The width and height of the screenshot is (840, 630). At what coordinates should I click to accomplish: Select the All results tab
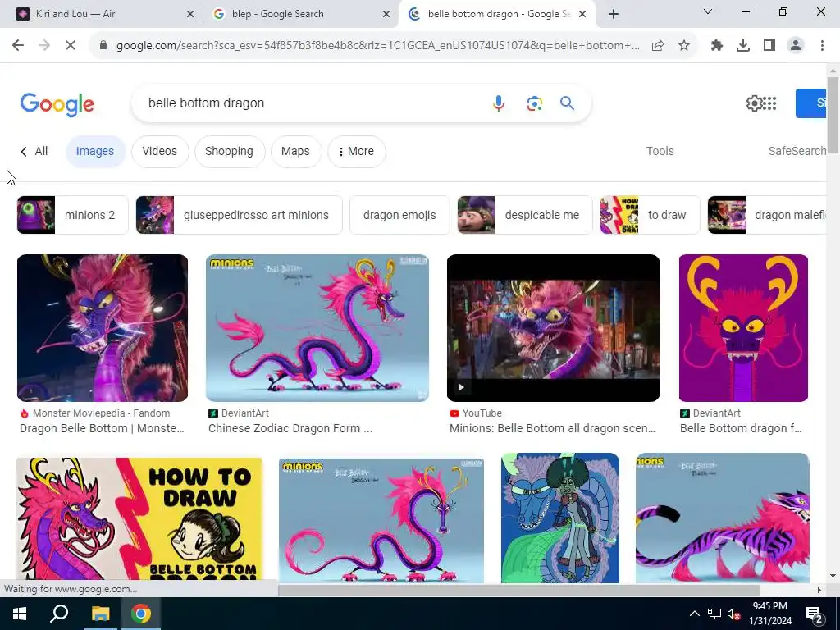(x=34, y=152)
